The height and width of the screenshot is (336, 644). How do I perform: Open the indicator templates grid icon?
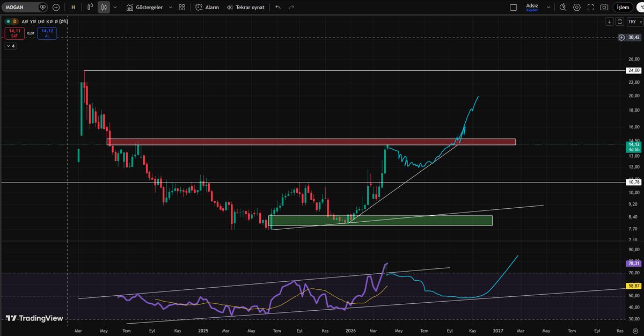tap(182, 8)
